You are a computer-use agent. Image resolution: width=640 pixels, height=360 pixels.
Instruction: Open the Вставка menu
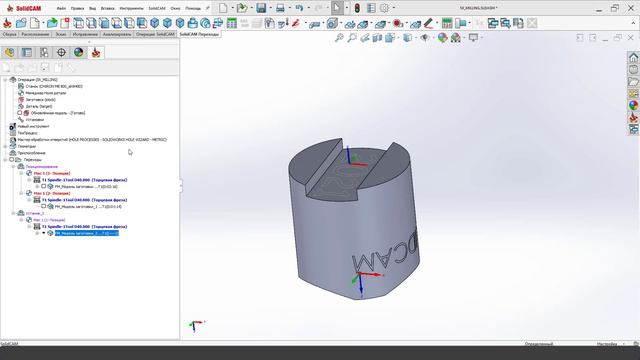(108, 8)
